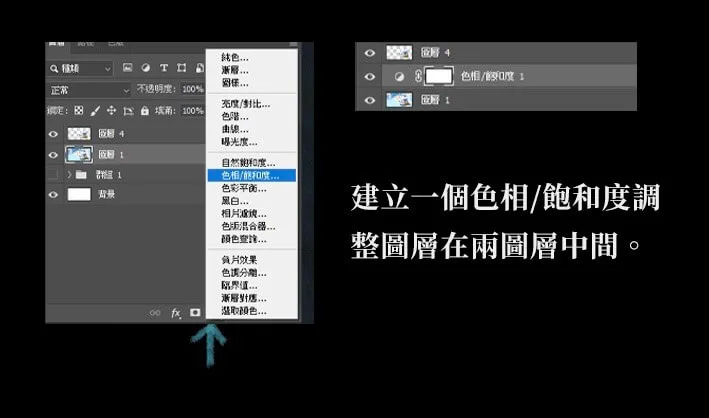Open the layers panel menu icon
709x418 pixels.
[293, 44]
